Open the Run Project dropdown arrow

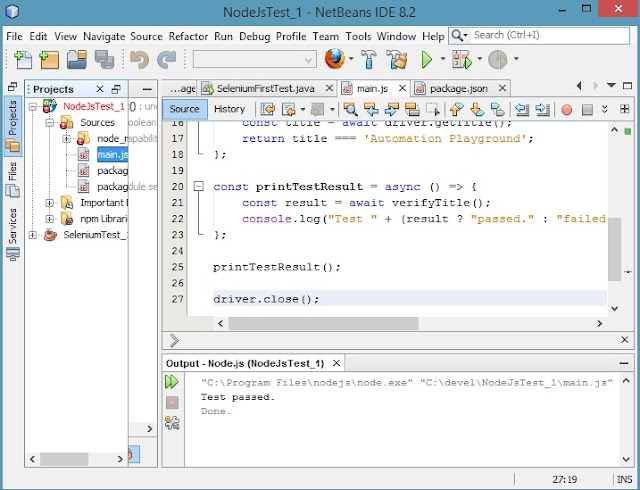pos(443,59)
